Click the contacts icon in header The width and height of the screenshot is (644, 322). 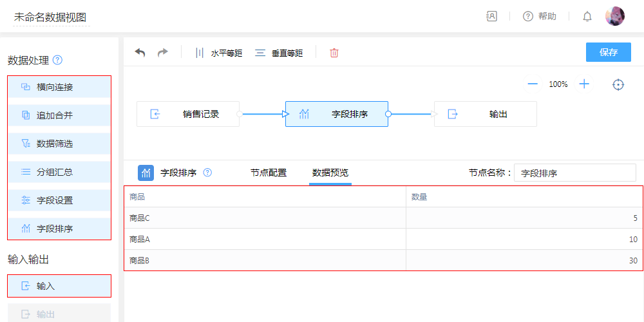[x=491, y=17]
